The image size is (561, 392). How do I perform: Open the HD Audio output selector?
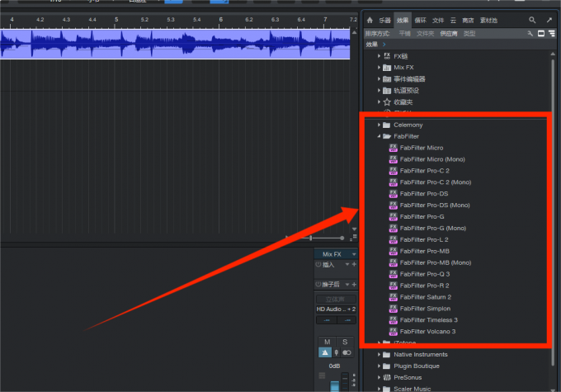tap(336, 309)
